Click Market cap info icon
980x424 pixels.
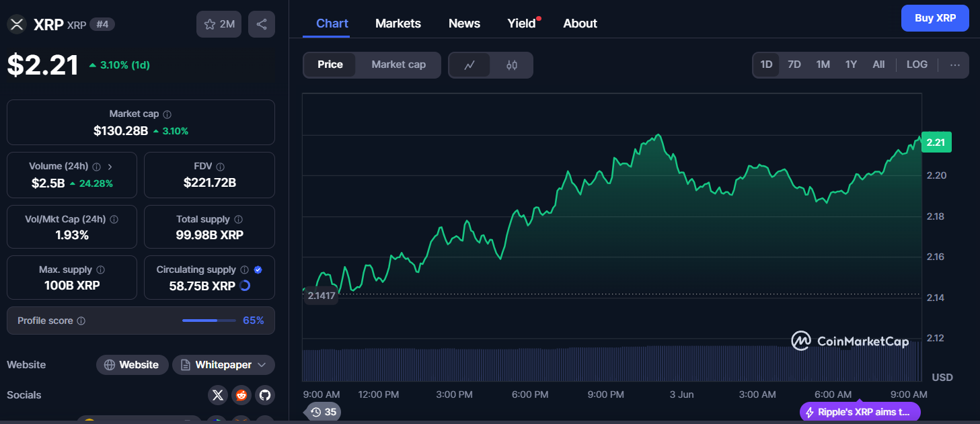click(167, 114)
